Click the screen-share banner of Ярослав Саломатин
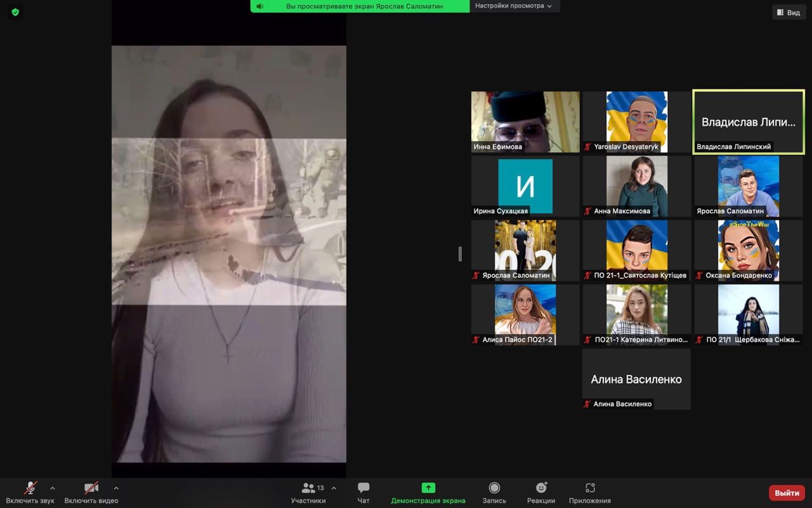The image size is (812, 508). tap(360, 6)
